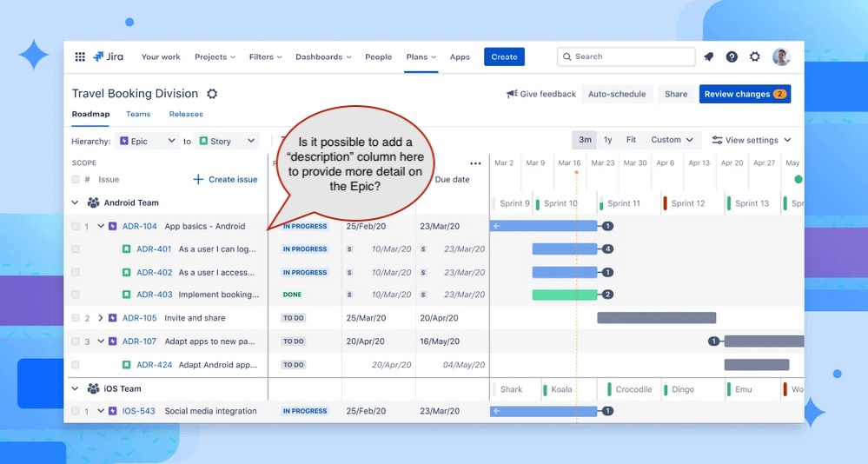Open the Story hierarchy dropdown
This screenshot has height=464, width=868.
[x=227, y=141]
